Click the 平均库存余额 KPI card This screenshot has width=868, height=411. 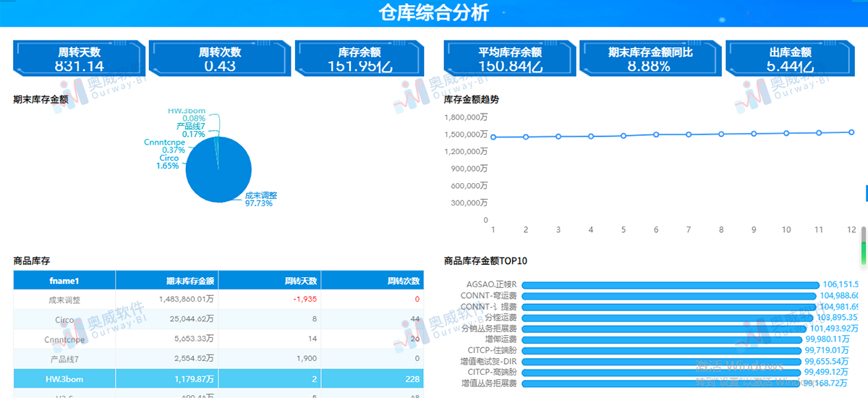510,59
